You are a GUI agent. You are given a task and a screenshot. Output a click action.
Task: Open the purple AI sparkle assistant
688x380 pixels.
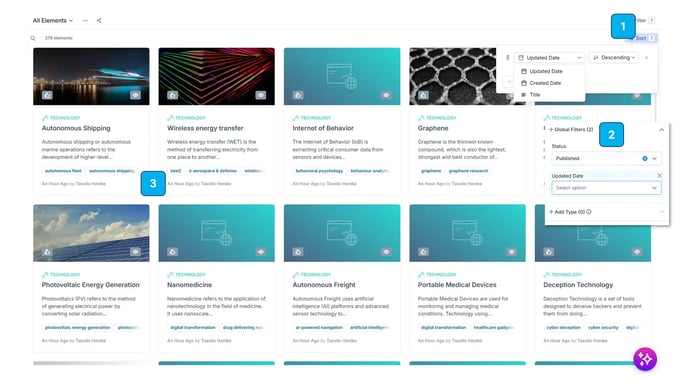[645, 359]
